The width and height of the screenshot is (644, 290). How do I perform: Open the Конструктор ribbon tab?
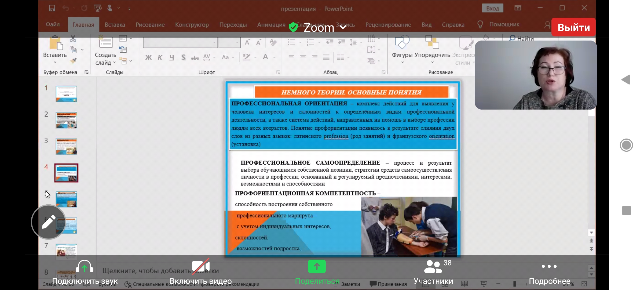click(192, 25)
